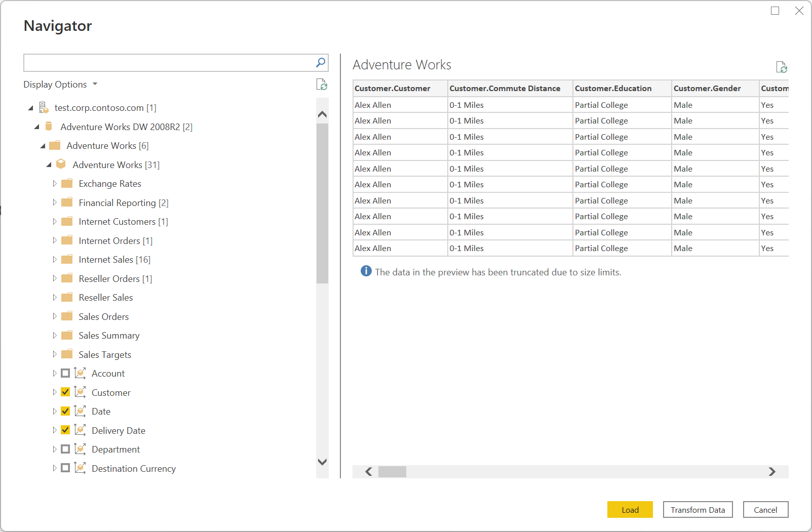This screenshot has height=532, width=812.
Task: Uncheck the Customer checkbox
Action: (x=65, y=392)
